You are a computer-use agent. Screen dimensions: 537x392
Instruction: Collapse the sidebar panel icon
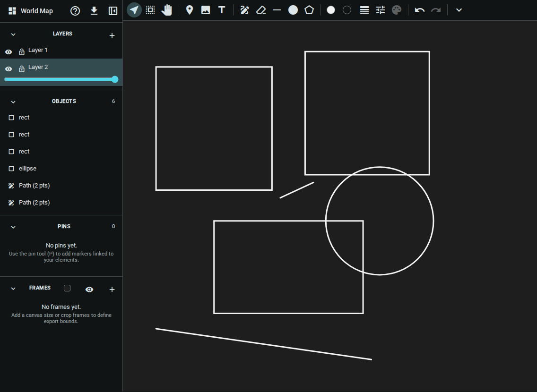[113, 11]
